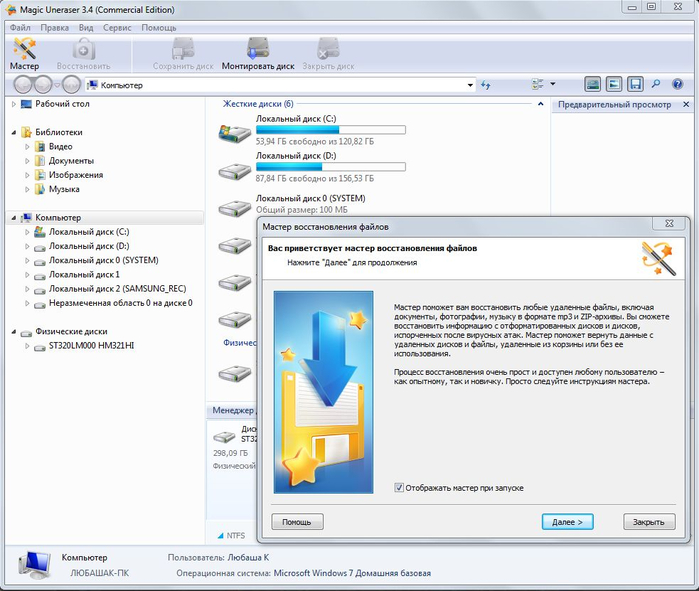Screen dimensions: 699x591
Task: Collapse the Физические диски tree node
Action: (14, 332)
